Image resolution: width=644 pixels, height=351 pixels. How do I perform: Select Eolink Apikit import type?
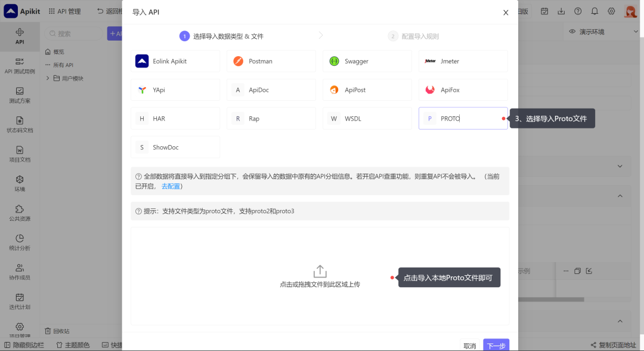[x=175, y=61]
